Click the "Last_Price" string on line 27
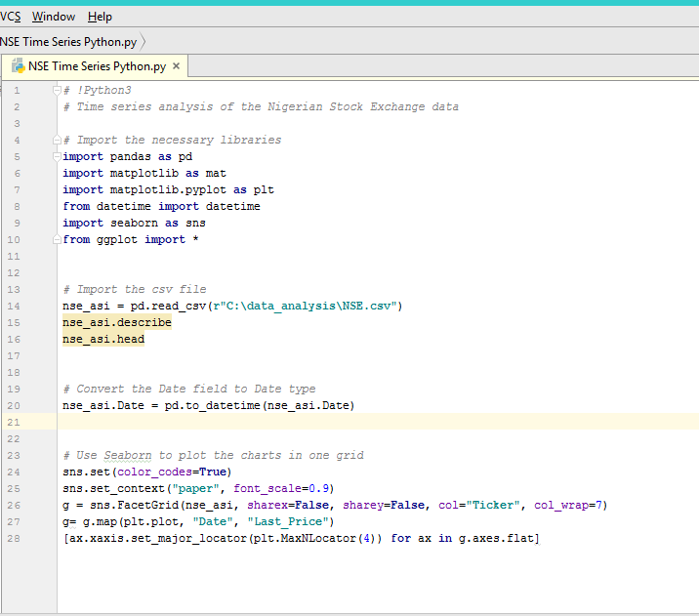 (x=287, y=522)
